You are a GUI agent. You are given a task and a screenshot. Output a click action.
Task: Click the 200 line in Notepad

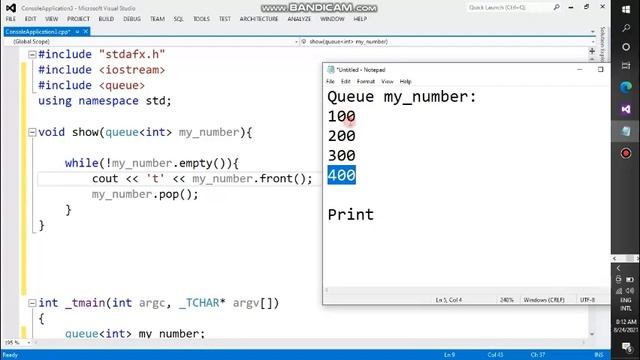(x=342, y=136)
